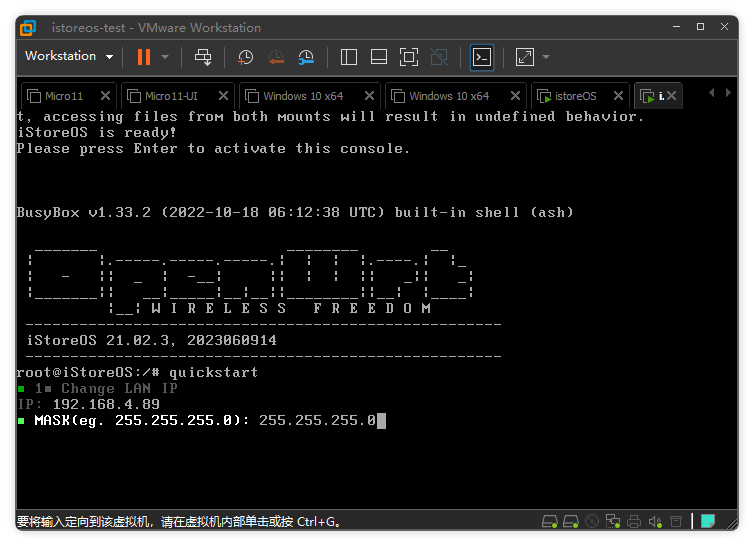Revert the VM to its previous snapshot
Viewport: 754px width, 546px height.
click(x=276, y=57)
